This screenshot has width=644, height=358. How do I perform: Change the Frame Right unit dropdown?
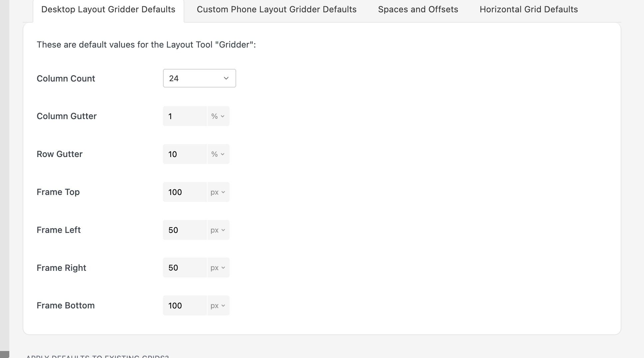(x=218, y=268)
